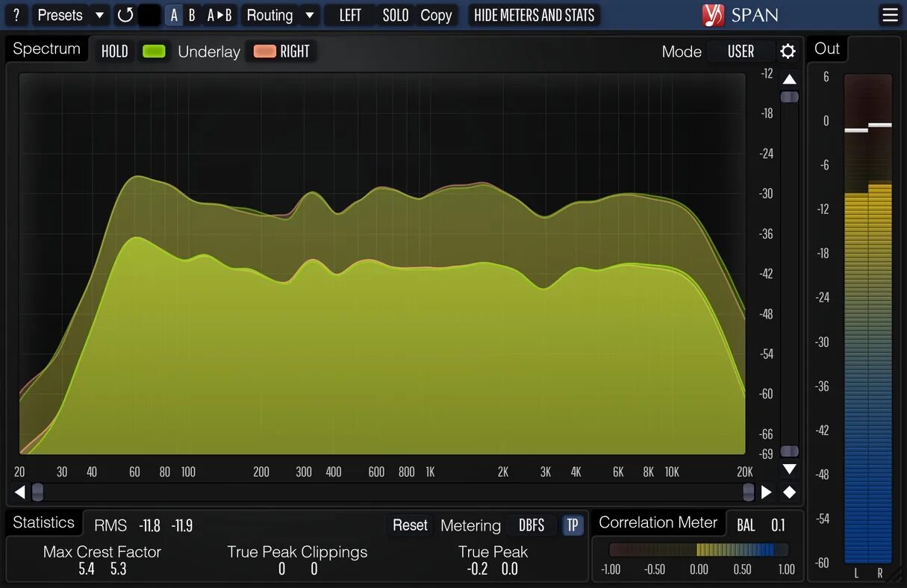This screenshot has width=907, height=588.
Task: Open the USER mode selector
Action: click(741, 51)
